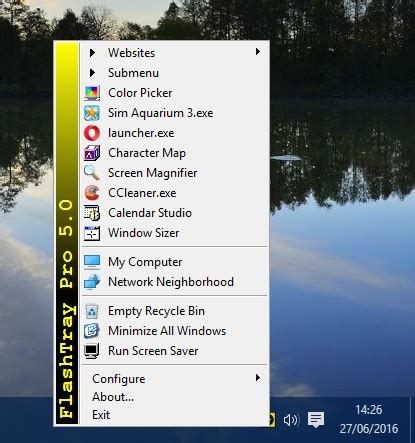Choose Run Screen Saver command

[175, 351]
